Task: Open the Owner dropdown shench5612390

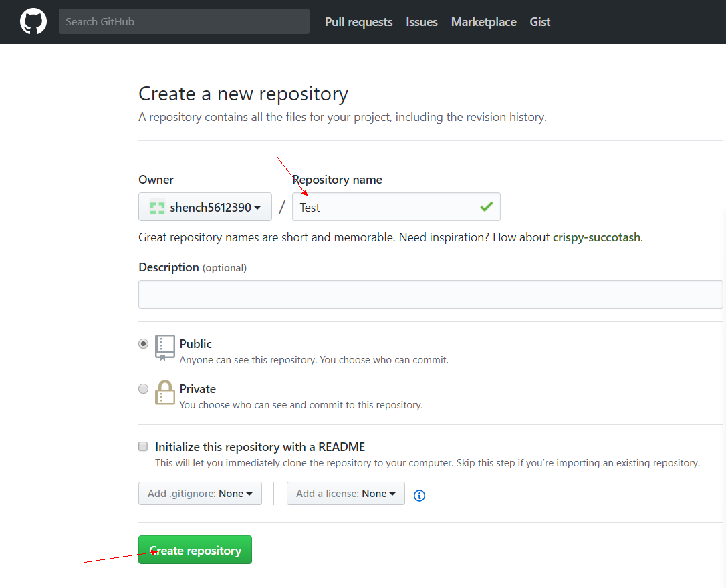Action: 205,206
